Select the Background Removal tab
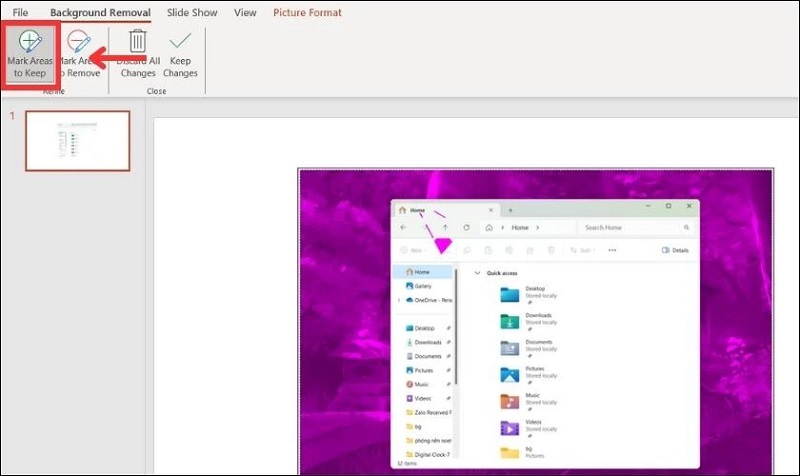800x476 pixels. (x=100, y=13)
